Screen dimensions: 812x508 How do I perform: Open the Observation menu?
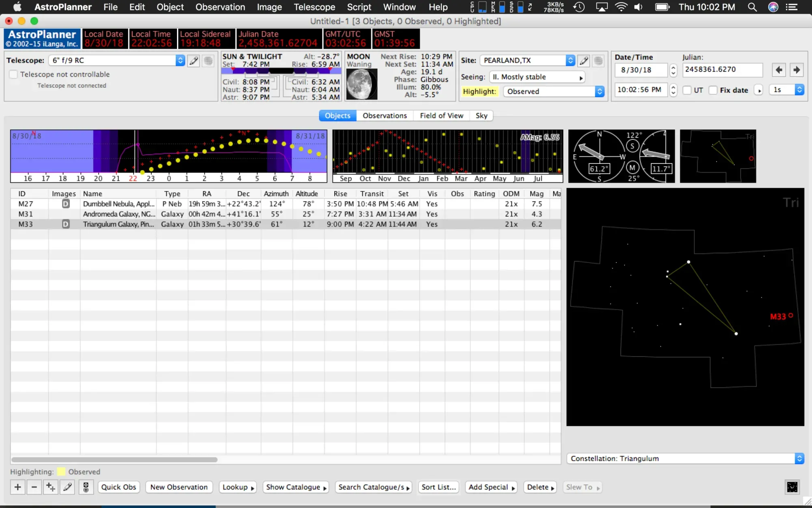220,7
